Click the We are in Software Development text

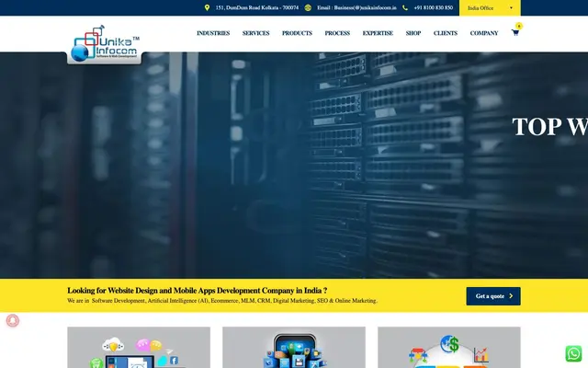222,301
